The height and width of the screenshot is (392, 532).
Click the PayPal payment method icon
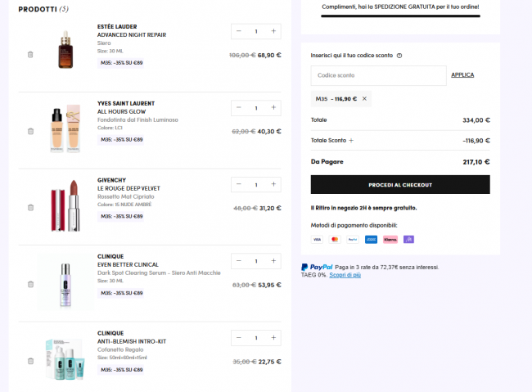coord(353,239)
